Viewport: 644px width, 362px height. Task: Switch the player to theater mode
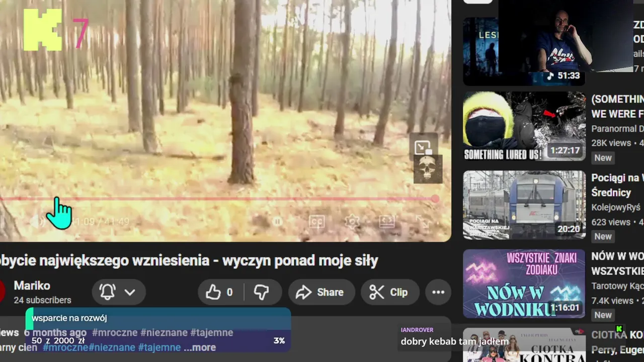click(386, 222)
